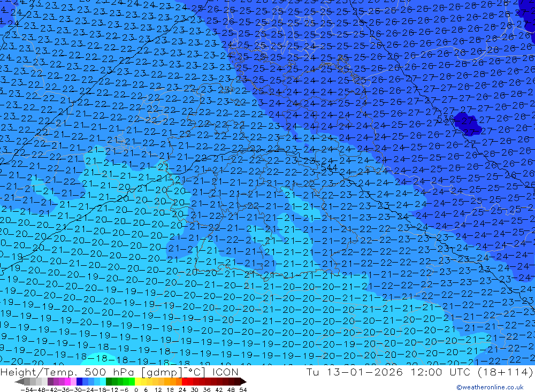Viewport: 535px width, 392px height.
Task: Click the dark blue swatch above -30
Action: (80, 381)
